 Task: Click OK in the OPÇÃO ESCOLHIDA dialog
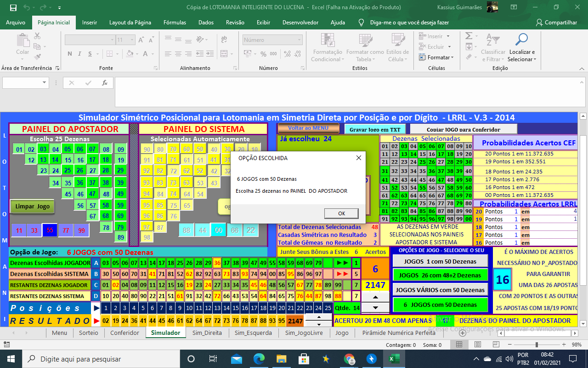[341, 213]
